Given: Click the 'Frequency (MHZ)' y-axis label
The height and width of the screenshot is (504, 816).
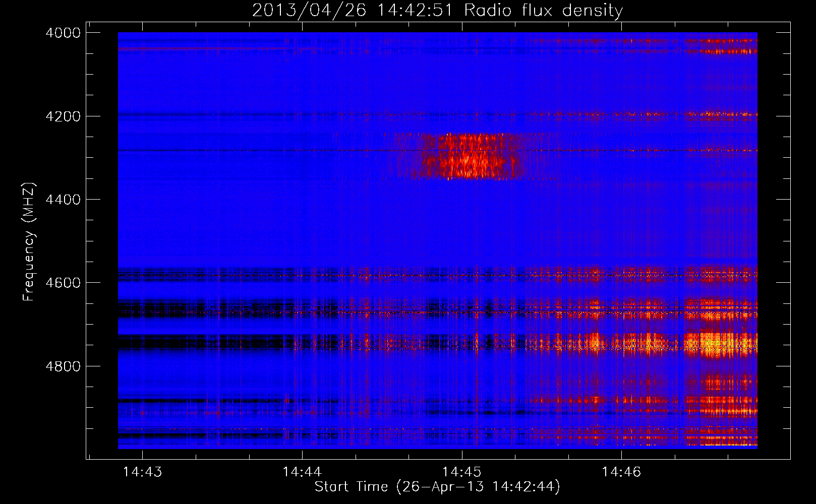Looking at the screenshot, I should click(x=29, y=242).
